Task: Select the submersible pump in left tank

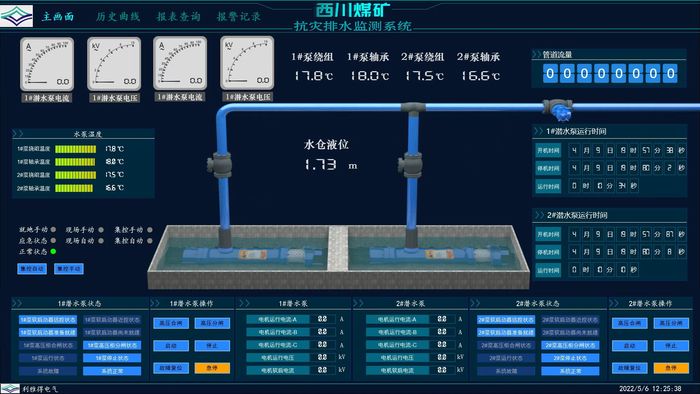Action: click(251, 255)
